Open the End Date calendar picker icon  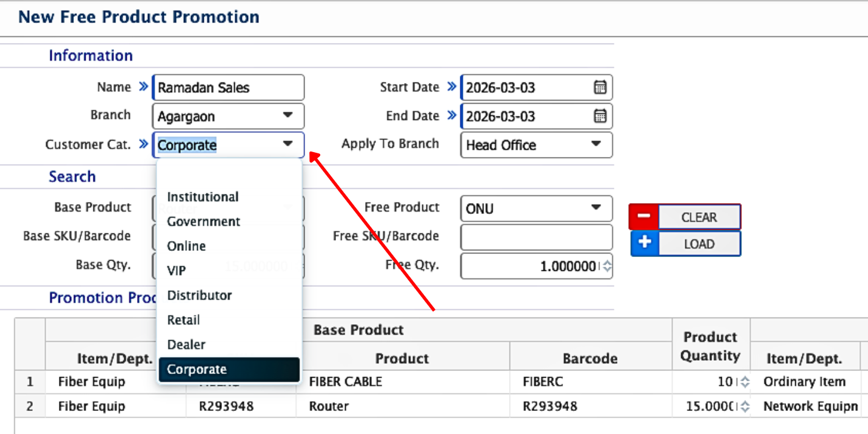pos(599,116)
